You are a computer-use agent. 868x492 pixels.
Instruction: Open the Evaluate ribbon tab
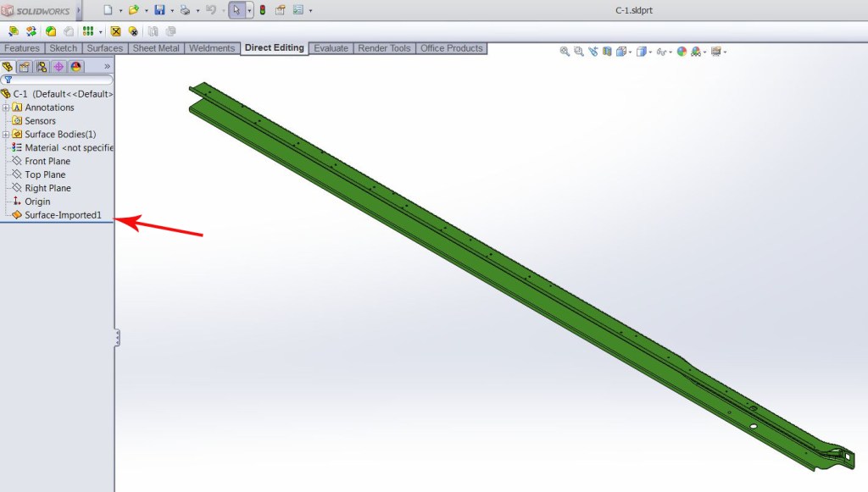(331, 48)
